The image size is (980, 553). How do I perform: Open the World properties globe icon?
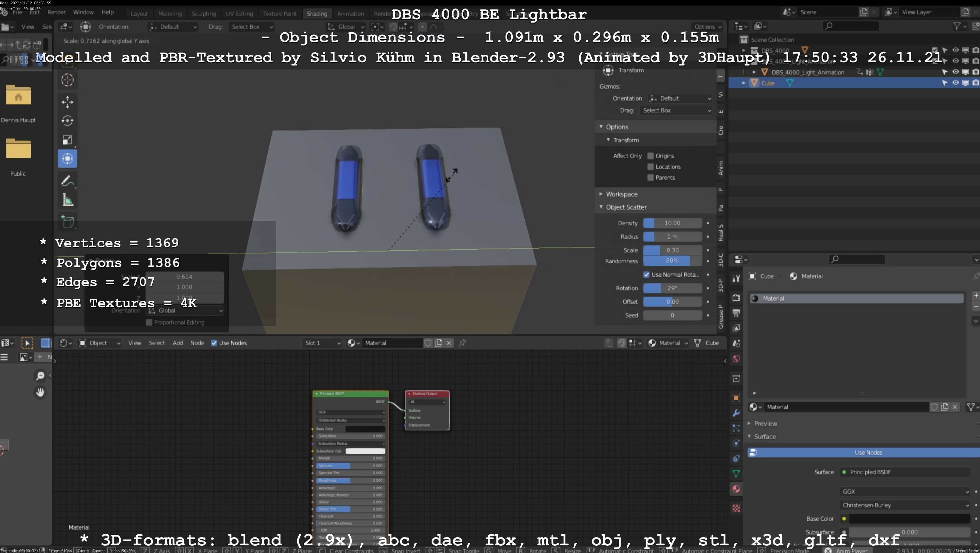pos(736,359)
